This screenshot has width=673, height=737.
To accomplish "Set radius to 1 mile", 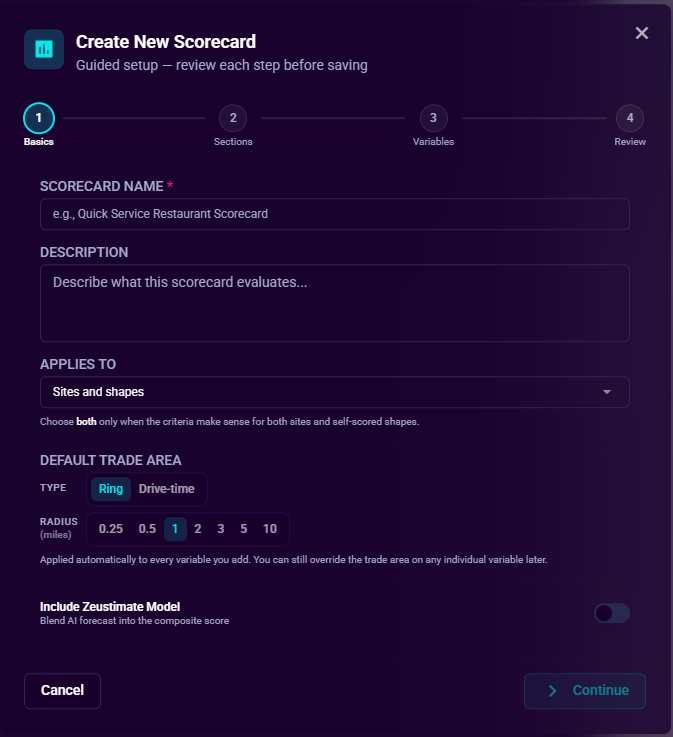I will click(175, 529).
